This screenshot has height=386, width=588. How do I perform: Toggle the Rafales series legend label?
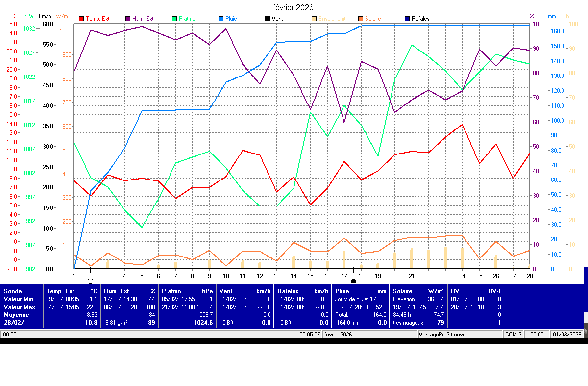click(x=420, y=19)
